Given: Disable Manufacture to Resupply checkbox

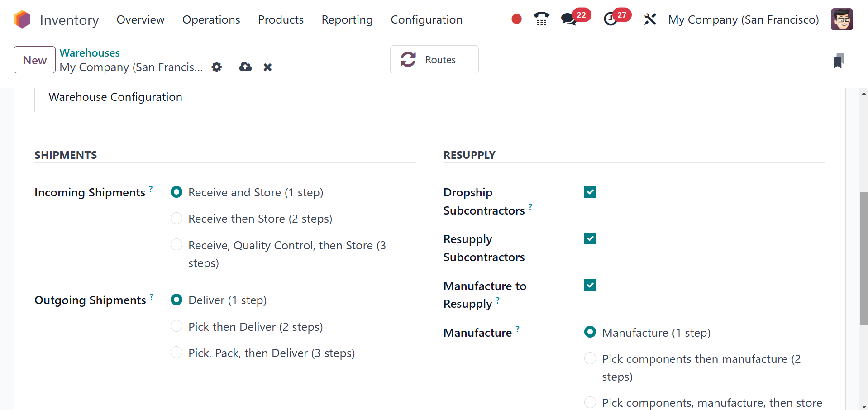Looking at the screenshot, I should [x=590, y=285].
